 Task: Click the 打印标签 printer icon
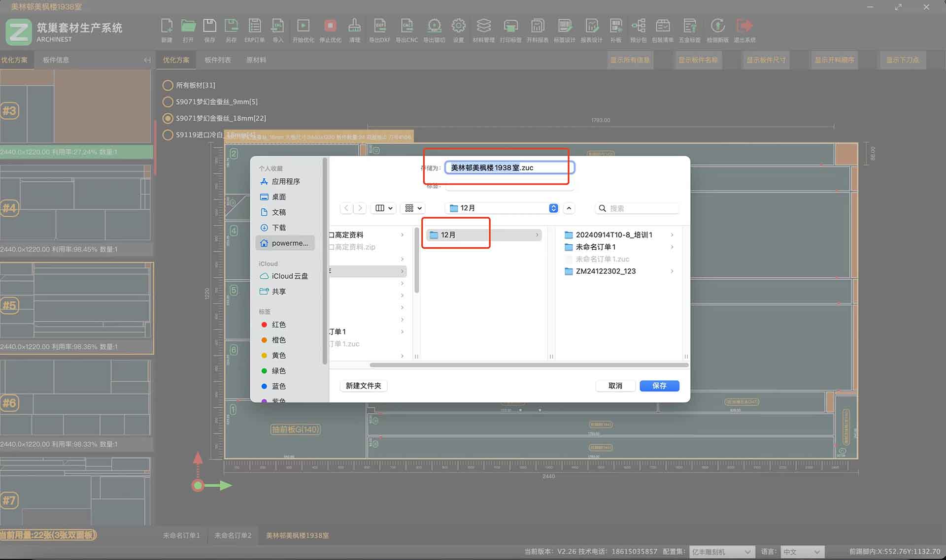coord(510,26)
